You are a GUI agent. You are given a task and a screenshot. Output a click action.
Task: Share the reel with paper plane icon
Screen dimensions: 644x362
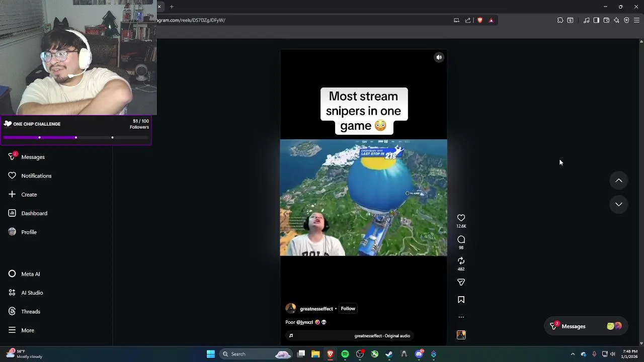(x=461, y=282)
